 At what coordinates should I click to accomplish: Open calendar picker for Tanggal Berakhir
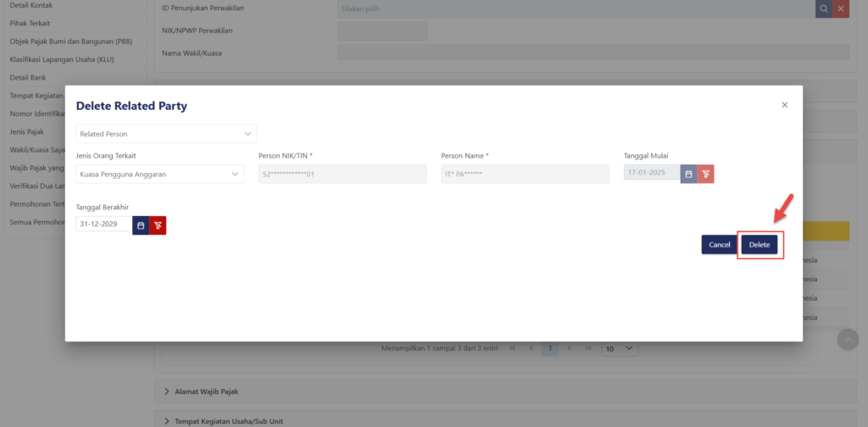(x=141, y=225)
